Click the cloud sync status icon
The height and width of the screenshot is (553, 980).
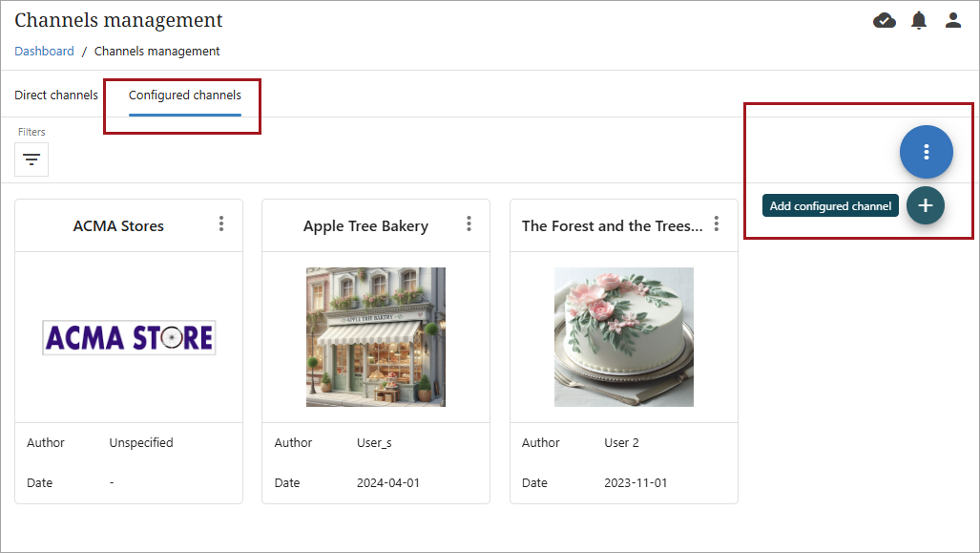coord(885,20)
